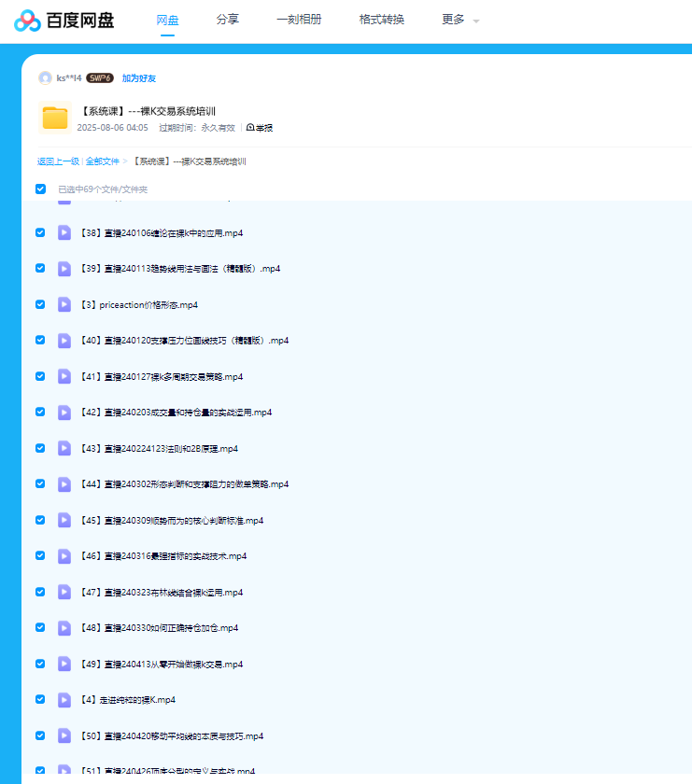Open the shared yellow folder icon
The width and height of the screenshot is (692, 784).
55,118
